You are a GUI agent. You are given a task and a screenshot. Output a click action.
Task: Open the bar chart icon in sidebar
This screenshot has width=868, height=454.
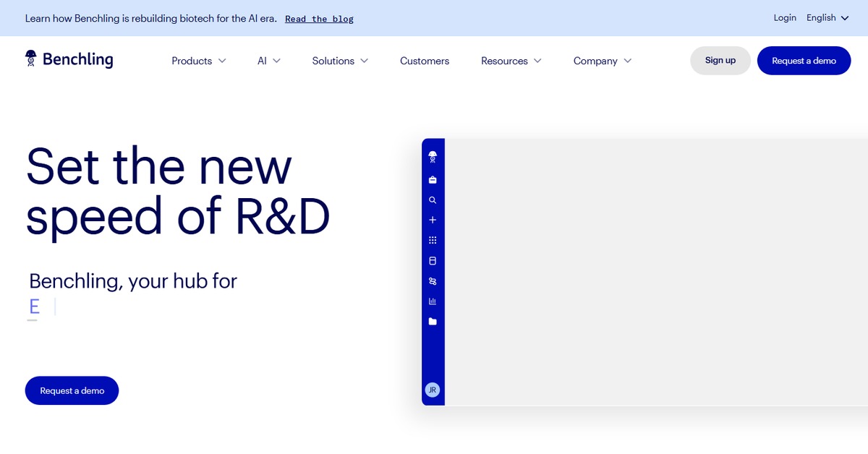pos(433,301)
